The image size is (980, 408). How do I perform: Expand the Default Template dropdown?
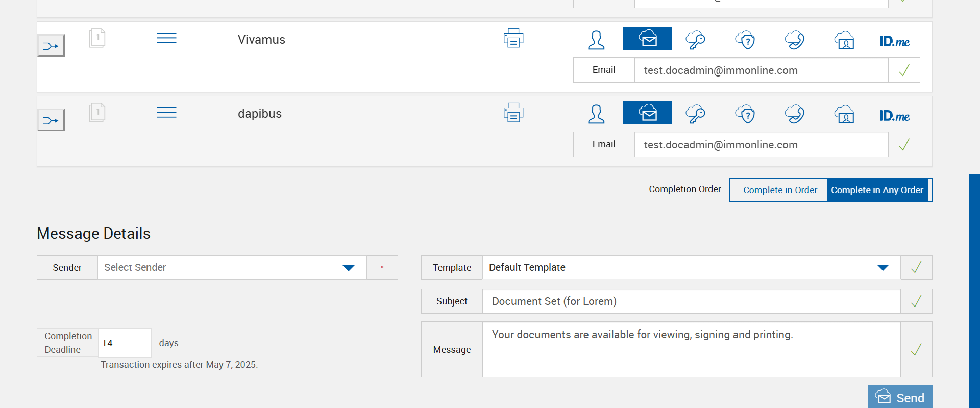691,268
